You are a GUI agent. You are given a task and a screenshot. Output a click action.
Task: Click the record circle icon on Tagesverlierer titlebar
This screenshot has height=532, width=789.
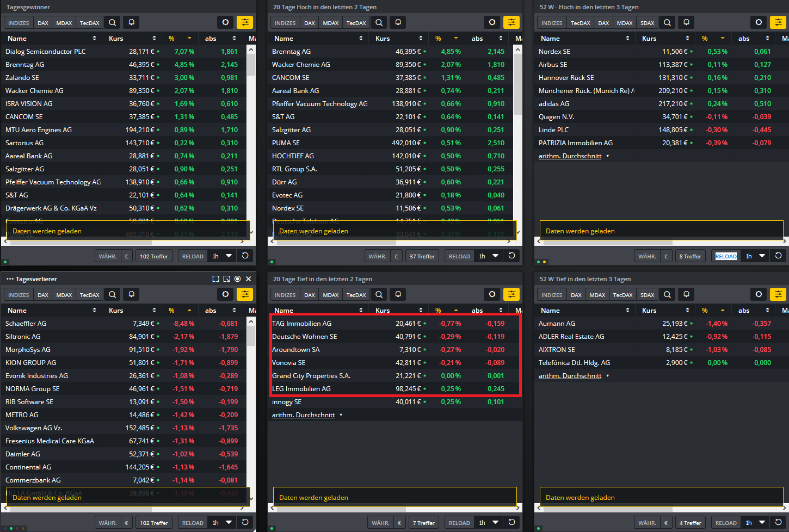click(x=237, y=279)
